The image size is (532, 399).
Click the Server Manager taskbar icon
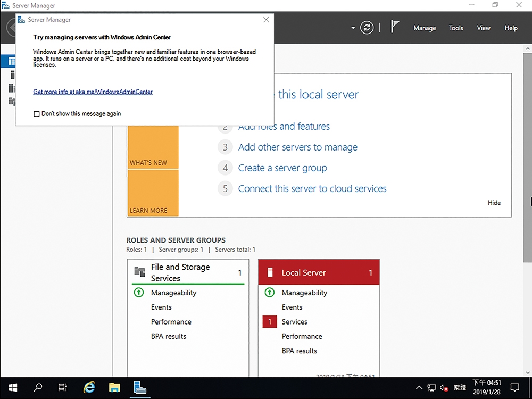click(x=140, y=387)
